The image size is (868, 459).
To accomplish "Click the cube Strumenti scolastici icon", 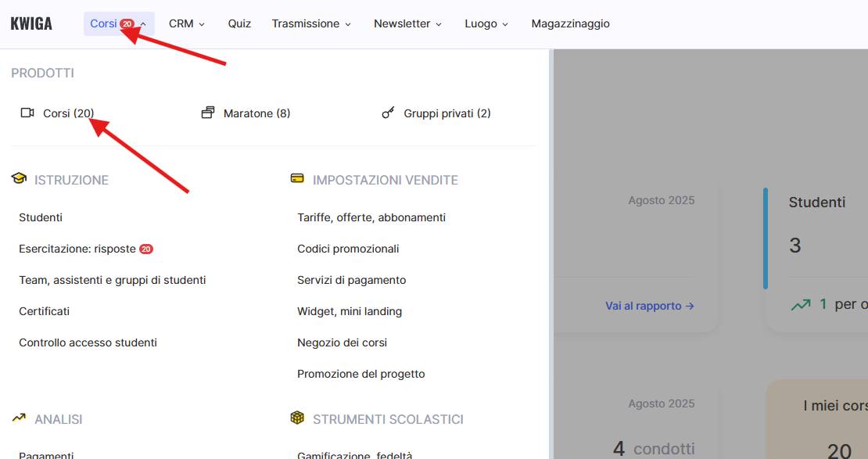I will point(297,418).
